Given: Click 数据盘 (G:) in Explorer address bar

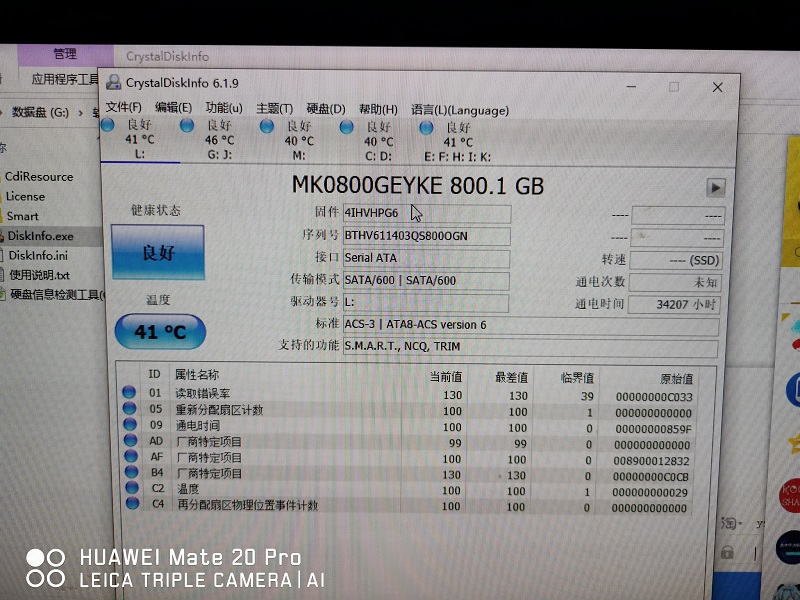Looking at the screenshot, I should 40,112.
